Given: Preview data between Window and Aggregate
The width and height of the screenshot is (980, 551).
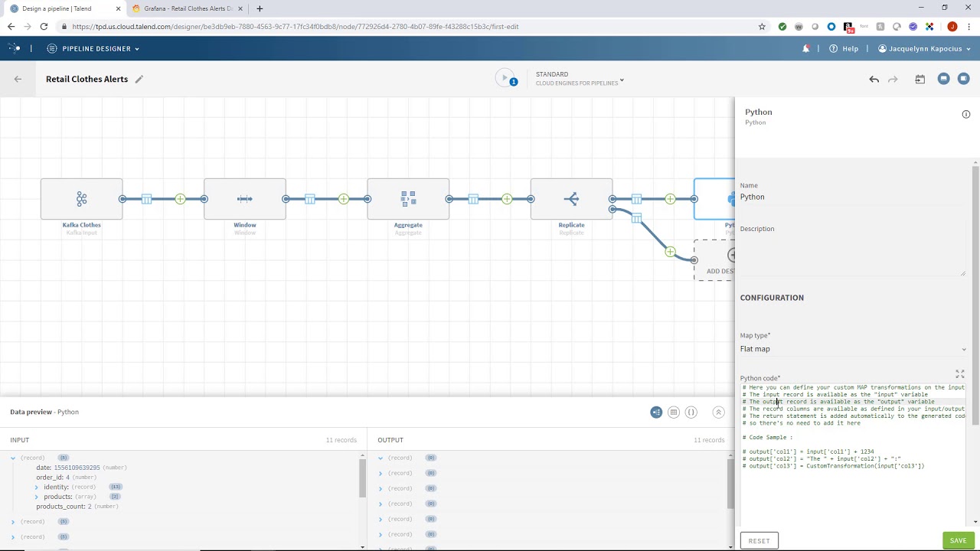Looking at the screenshot, I should [x=310, y=199].
